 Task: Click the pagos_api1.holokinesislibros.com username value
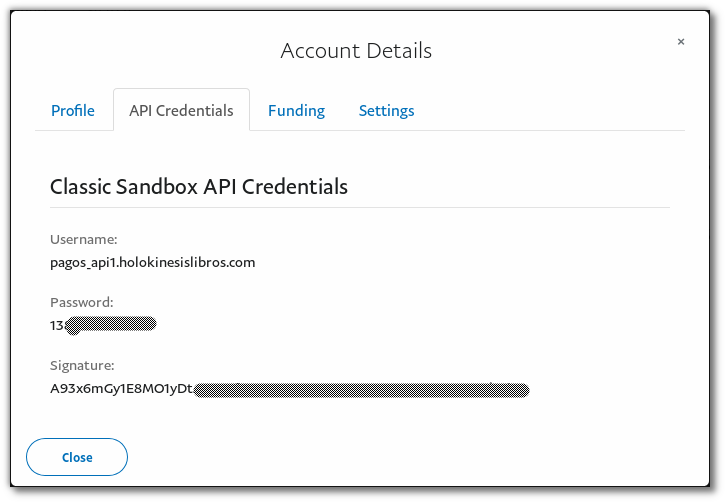(153, 263)
